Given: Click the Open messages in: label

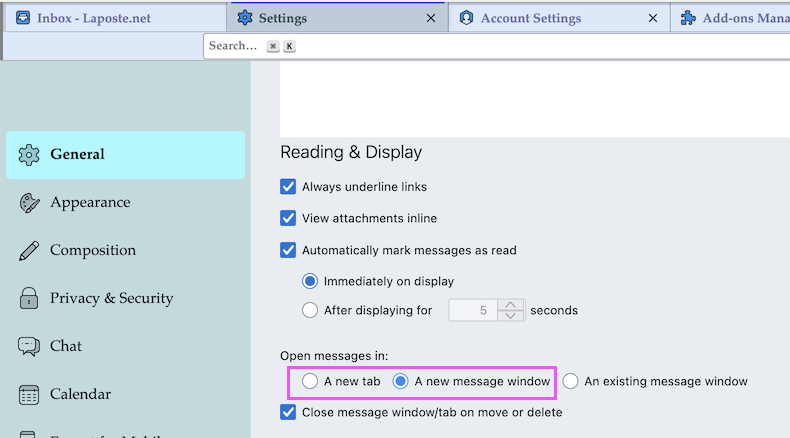Looking at the screenshot, I should 334,356.
